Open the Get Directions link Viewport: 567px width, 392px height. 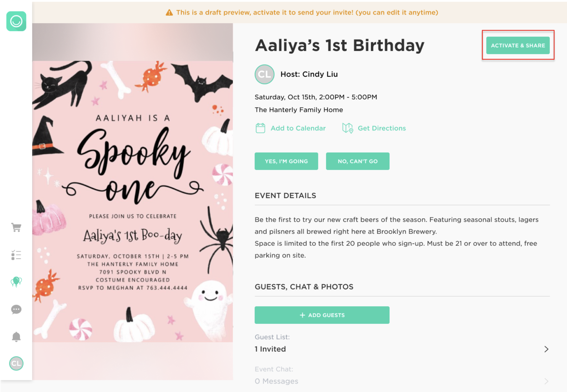coord(381,128)
